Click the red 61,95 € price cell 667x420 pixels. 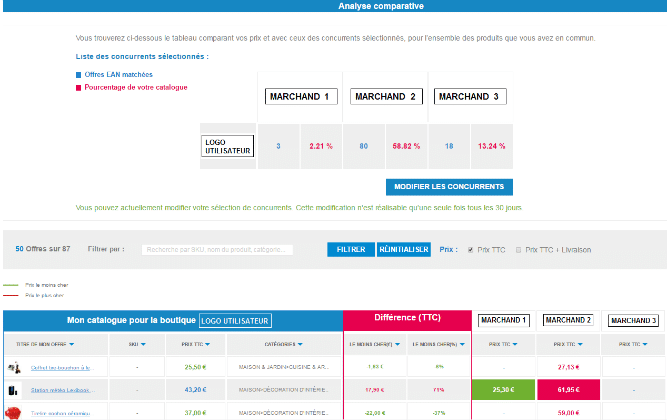point(568,389)
